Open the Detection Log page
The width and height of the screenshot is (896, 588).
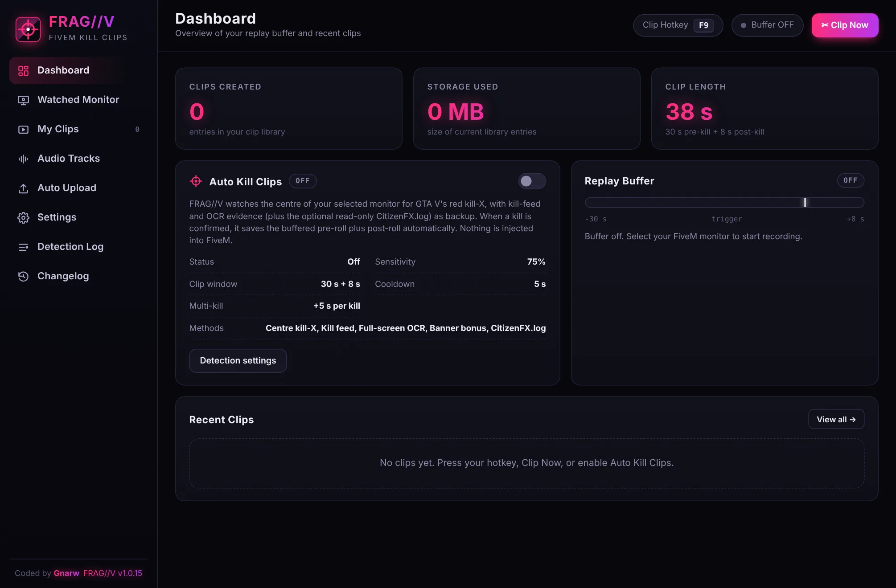click(x=78, y=247)
